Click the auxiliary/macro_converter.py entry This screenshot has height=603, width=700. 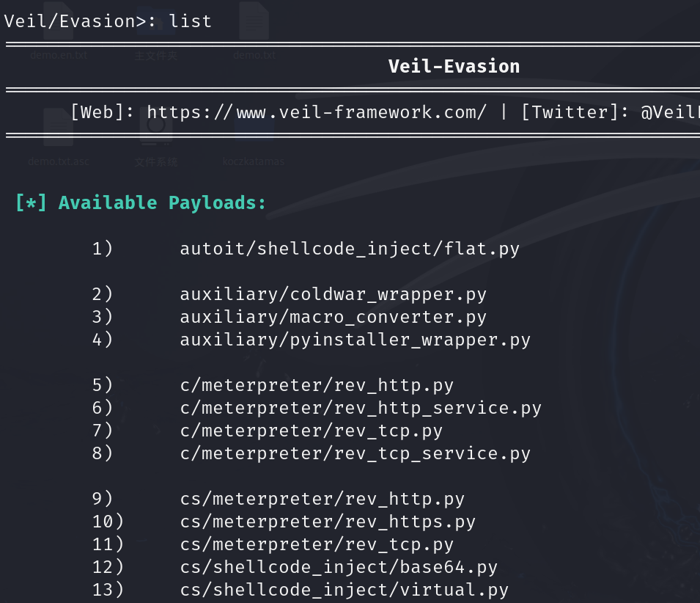333,317
